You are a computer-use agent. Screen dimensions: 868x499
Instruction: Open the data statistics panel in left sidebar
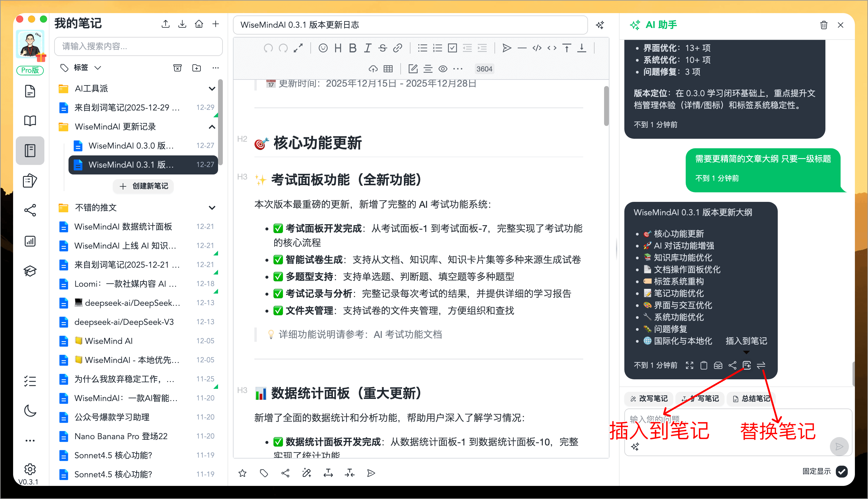pyautogui.click(x=30, y=241)
